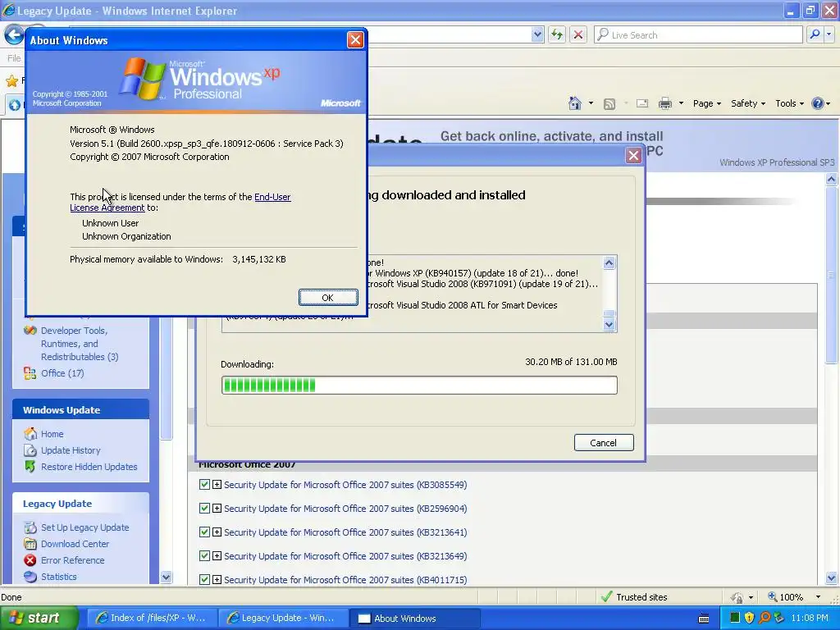Uncheck Office 2007 update KB4011715

[204, 579]
